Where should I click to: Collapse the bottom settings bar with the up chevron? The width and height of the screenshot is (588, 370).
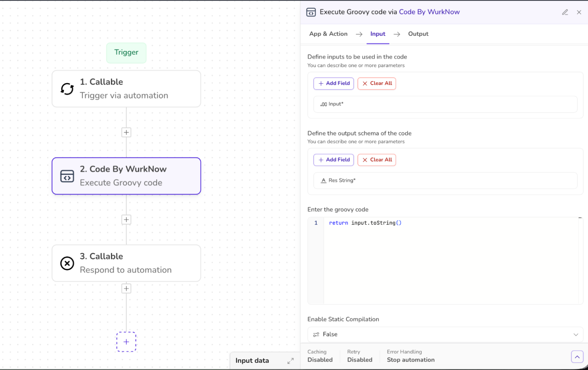[x=577, y=357]
